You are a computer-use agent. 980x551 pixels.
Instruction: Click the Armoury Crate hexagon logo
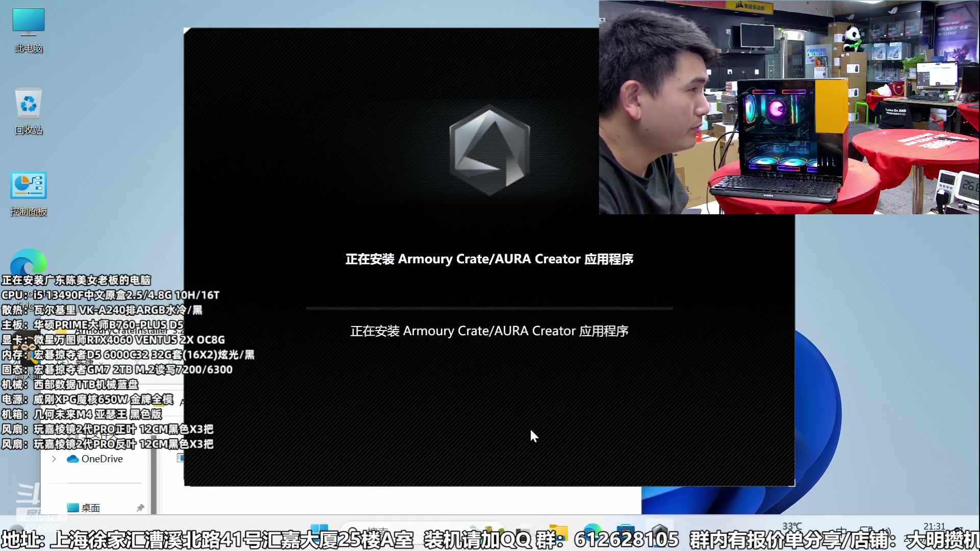tap(489, 151)
